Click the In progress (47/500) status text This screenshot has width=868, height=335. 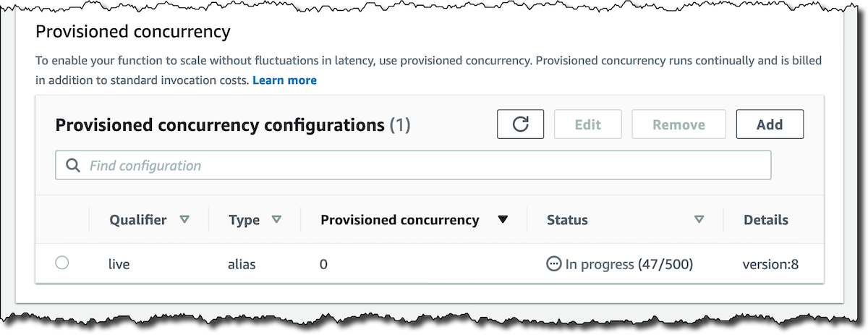tap(629, 264)
